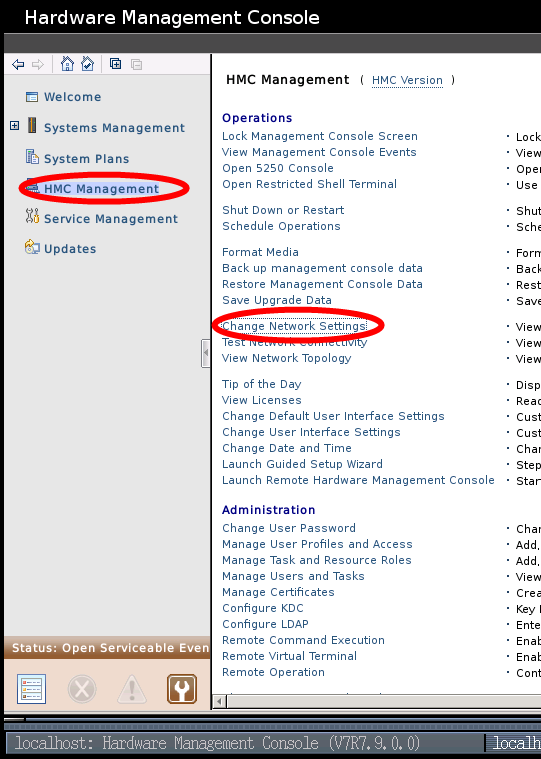Select Service Management in navigation
This screenshot has height=759, width=541.
pos(111,219)
